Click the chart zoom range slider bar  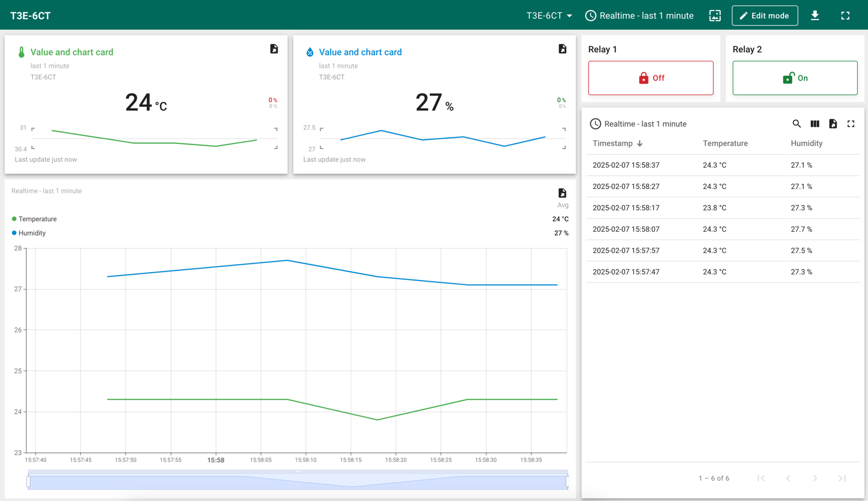tap(298, 482)
